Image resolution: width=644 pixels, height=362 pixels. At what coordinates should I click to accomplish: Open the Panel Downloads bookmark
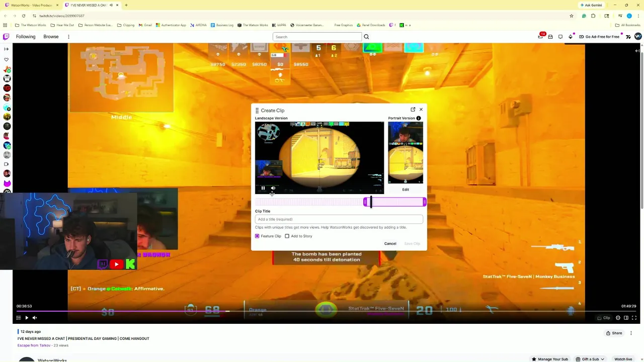(x=371, y=25)
